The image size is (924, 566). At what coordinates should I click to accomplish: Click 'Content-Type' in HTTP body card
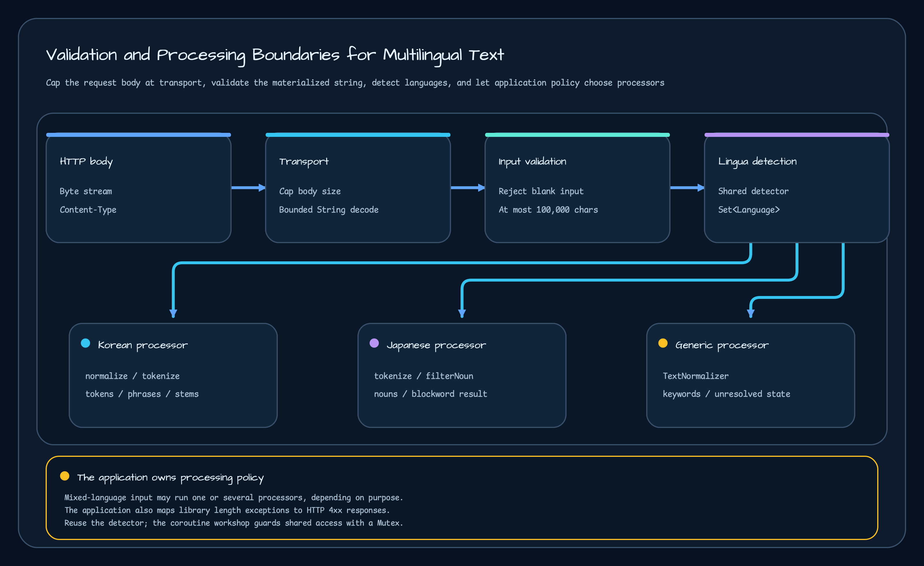click(88, 210)
